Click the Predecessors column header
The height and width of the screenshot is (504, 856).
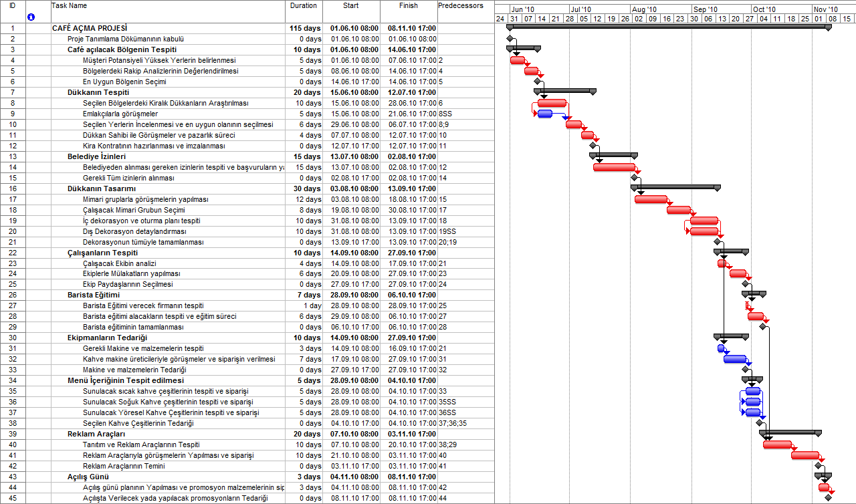tap(460, 6)
